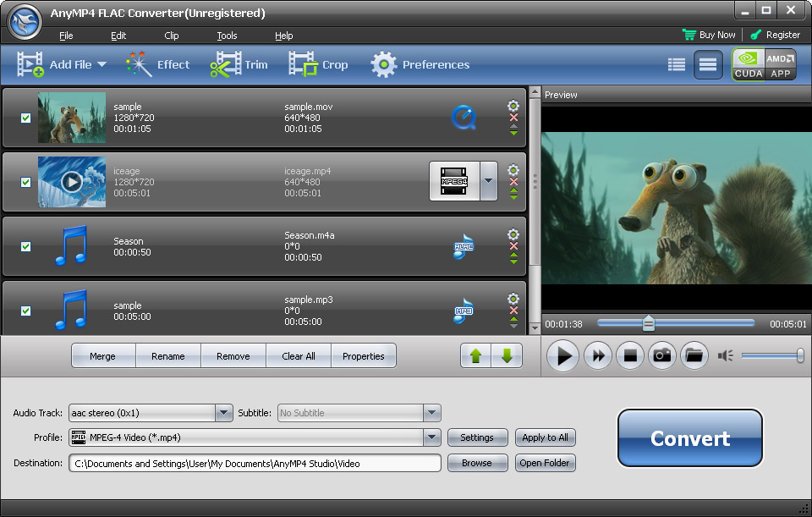Select the iceage video thumbnail
Screen dimensions: 812x517
[x=72, y=182]
